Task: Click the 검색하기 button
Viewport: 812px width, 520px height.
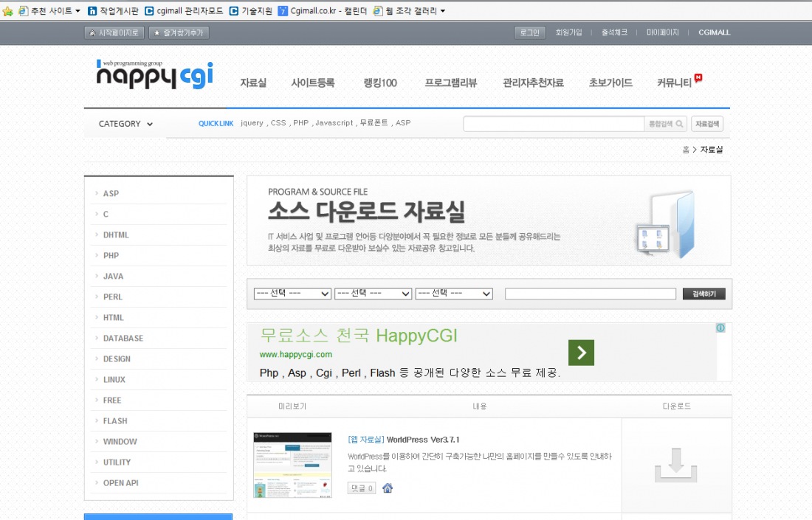Action: [x=703, y=294]
